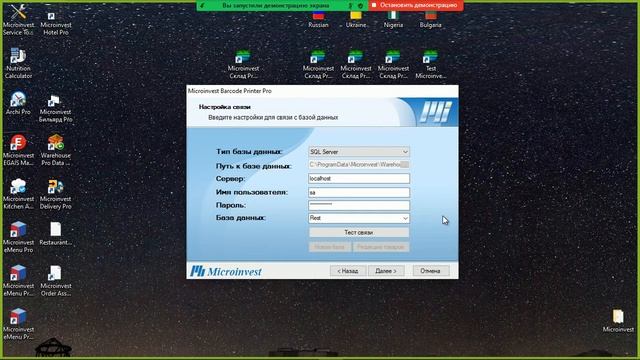Image resolution: width=640 pixels, height=360 pixels.
Task: Open the Nigeria folder on the desktop
Action: 393,20
